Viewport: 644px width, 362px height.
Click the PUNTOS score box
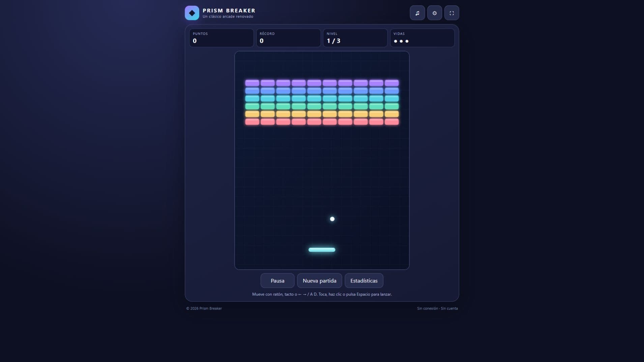(x=221, y=38)
